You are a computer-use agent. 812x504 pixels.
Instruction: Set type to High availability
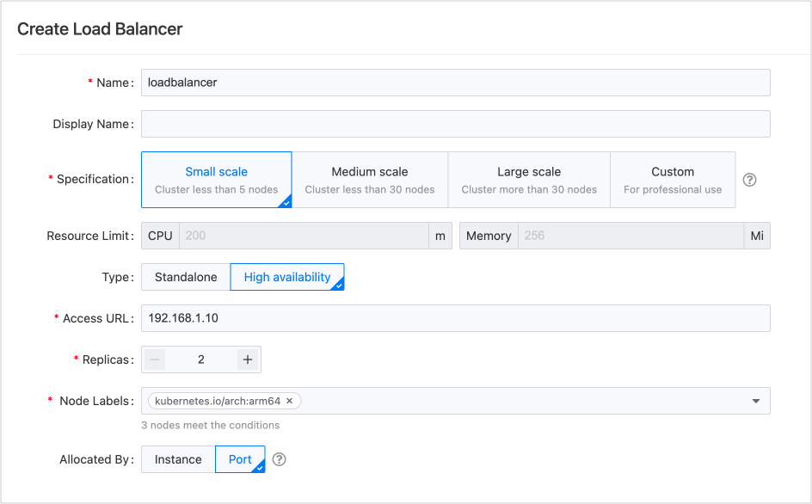click(x=287, y=277)
